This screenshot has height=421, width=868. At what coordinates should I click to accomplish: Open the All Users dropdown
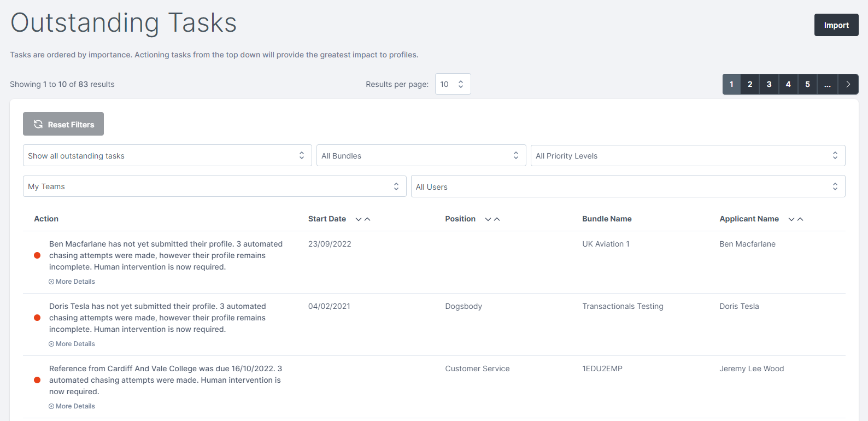click(x=628, y=186)
